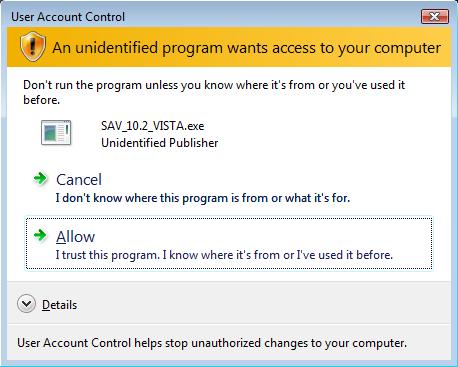Click the underlined Details label
Image resolution: width=458 pixels, height=367 pixels.
point(59,305)
